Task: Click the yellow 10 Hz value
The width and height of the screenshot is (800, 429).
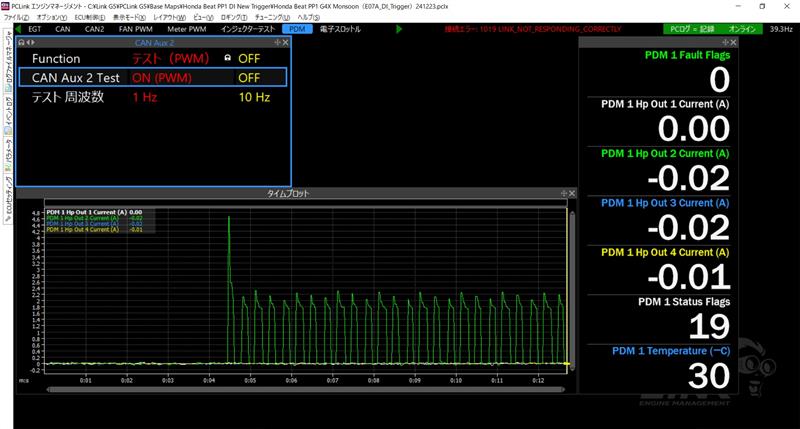Action: click(x=254, y=97)
